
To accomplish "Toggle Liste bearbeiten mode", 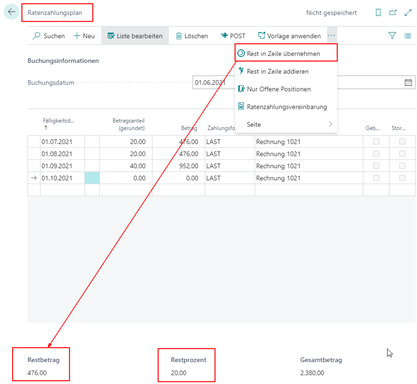I will [x=135, y=36].
